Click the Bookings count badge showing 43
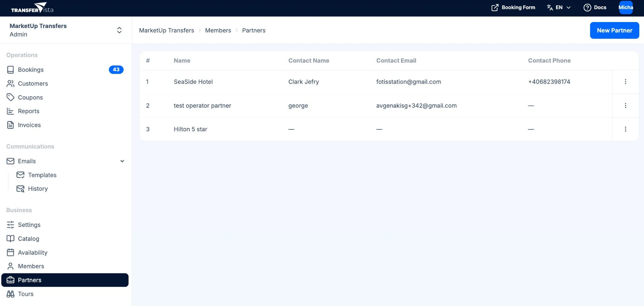This screenshot has width=644, height=306. pos(116,70)
